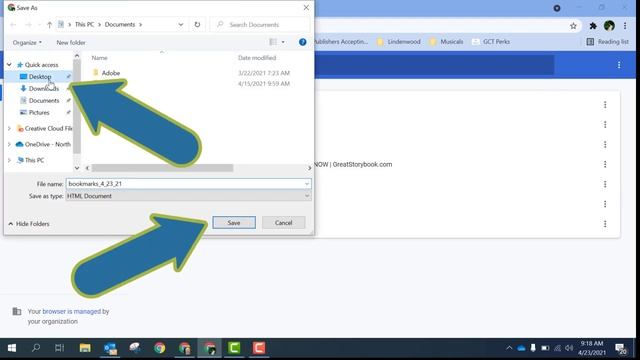The width and height of the screenshot is (640, 360).
Task: Click 'Documents' in the address breadcrumb
Action: 120,24
